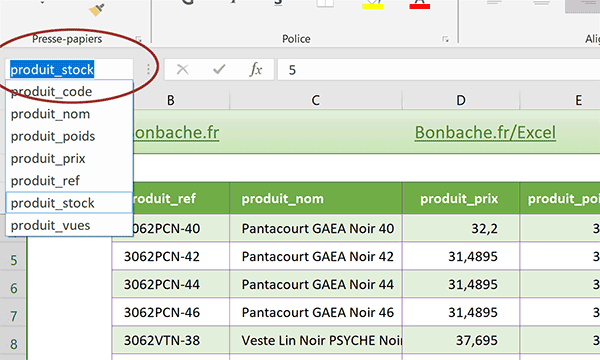Apply the yellow highlight fill color
Image resolution: width=600 pixels, height=360 pixels.
(x=372, y=5)
